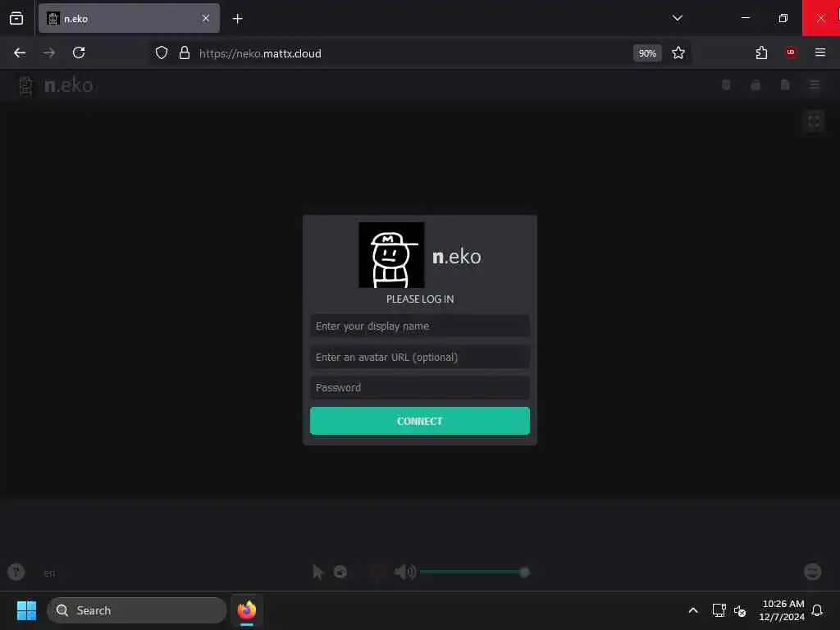Show hidden system tray icons

(692, 610)
